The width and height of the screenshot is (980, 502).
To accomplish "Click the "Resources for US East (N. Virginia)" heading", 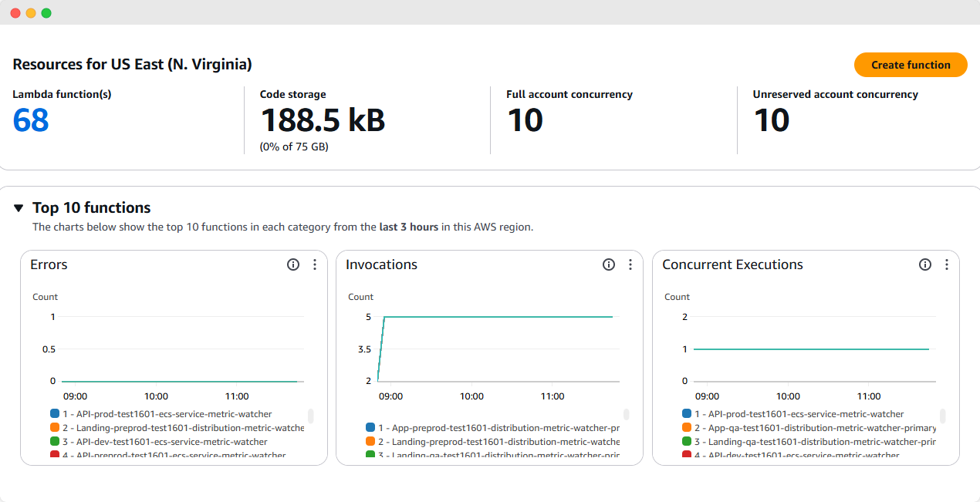I will click(133, 64).
